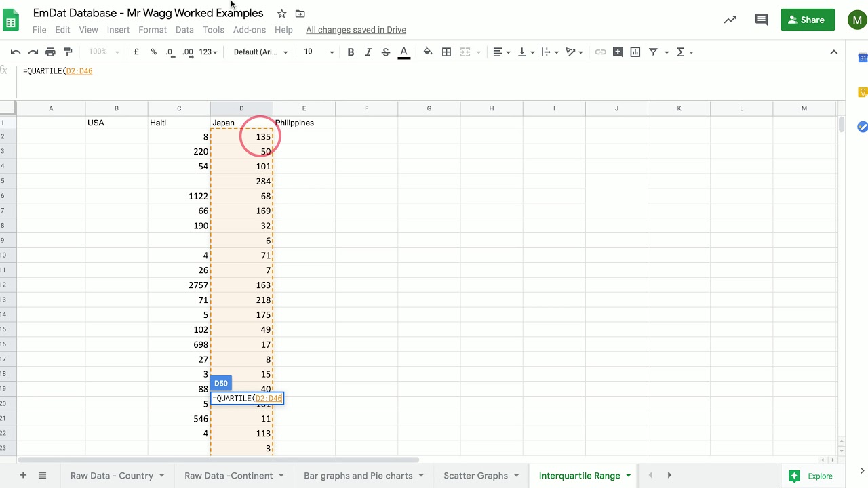Click the Print icon

point(50,52)
